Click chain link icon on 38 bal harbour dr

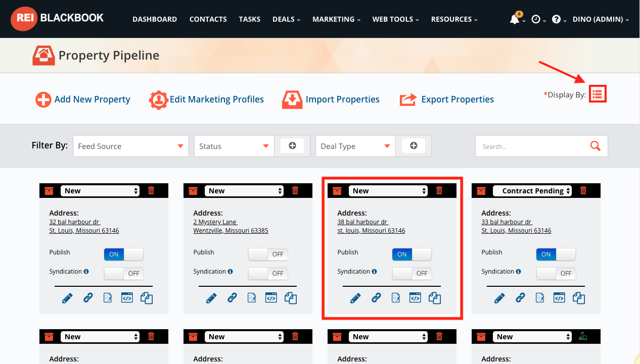tap(376, 298)
